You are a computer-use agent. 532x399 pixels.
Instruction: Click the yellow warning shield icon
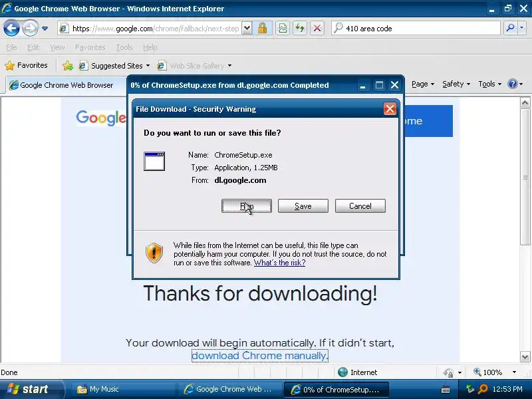[154, 253]
